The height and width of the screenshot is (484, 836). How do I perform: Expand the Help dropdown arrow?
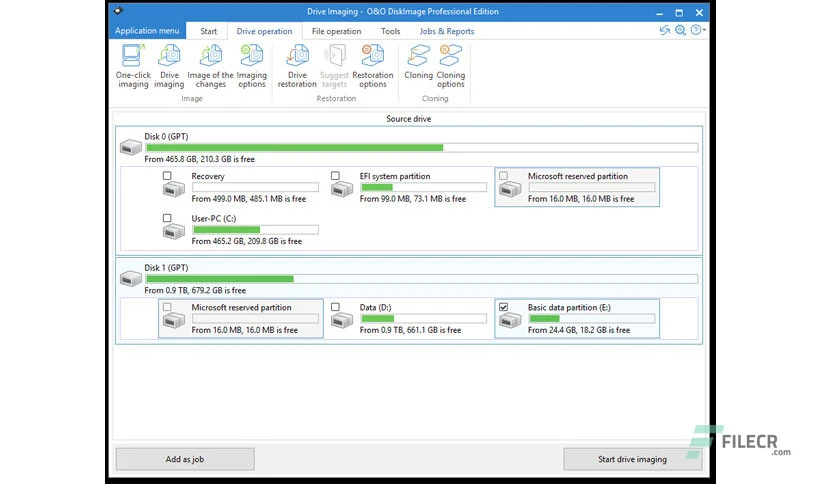coord(704,30)
